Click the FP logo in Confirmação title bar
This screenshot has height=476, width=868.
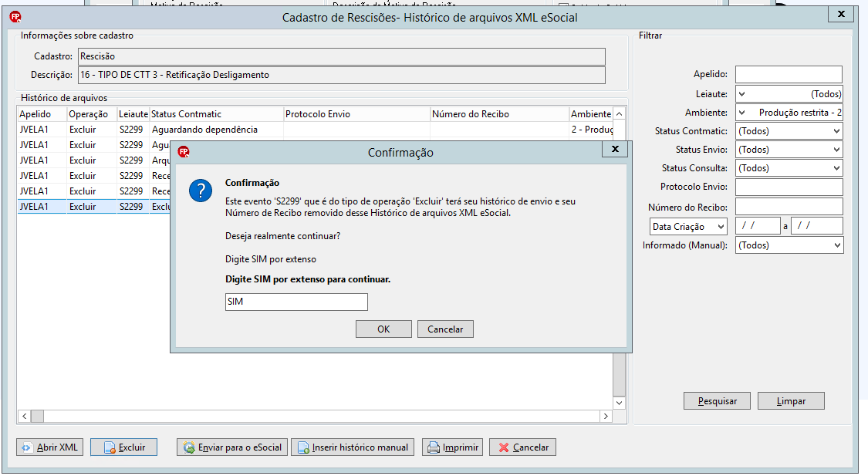pos(184,152)
